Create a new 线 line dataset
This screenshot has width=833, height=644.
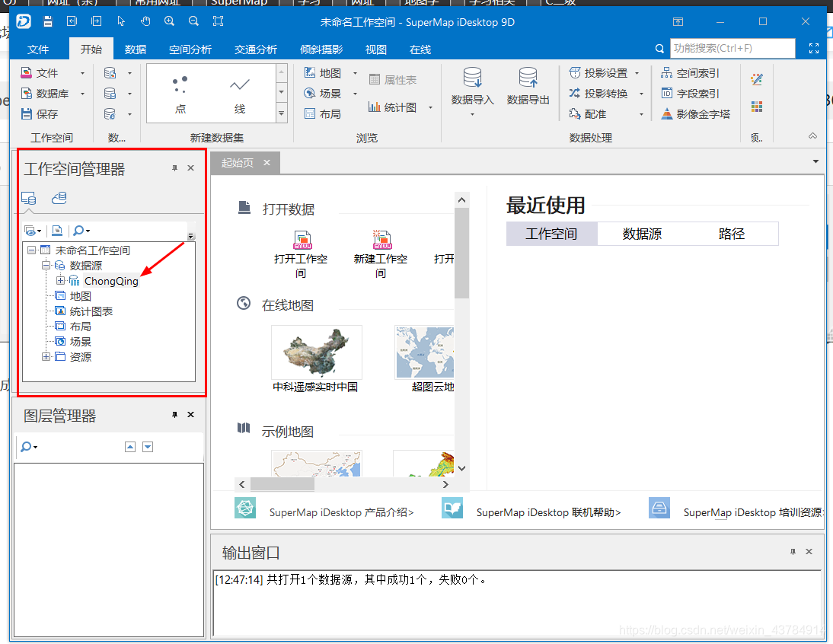click(240, 94)
